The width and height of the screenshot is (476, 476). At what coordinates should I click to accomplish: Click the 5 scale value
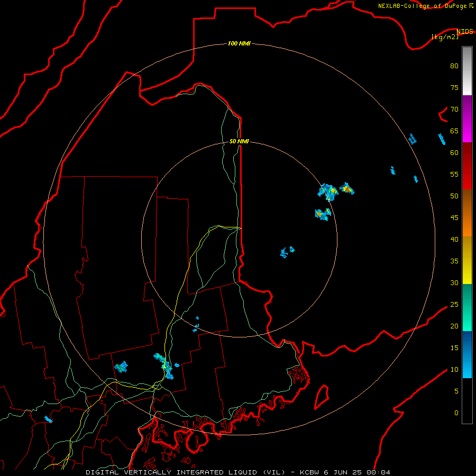point(456,391)
